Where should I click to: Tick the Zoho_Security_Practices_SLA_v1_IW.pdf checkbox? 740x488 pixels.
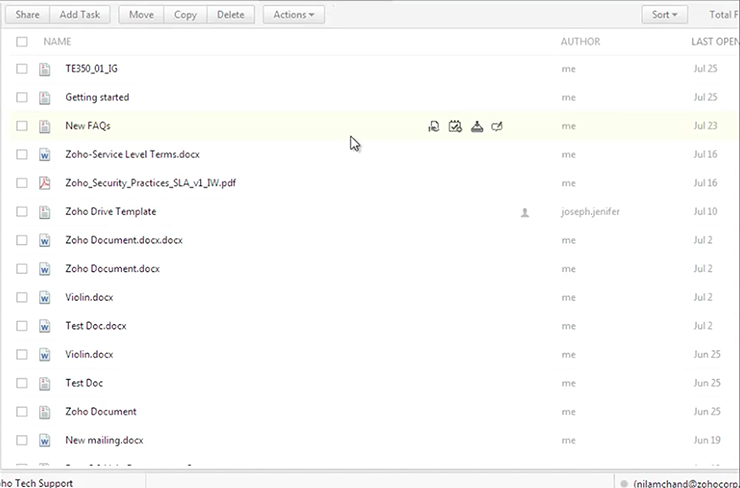[x=22, y=183]
